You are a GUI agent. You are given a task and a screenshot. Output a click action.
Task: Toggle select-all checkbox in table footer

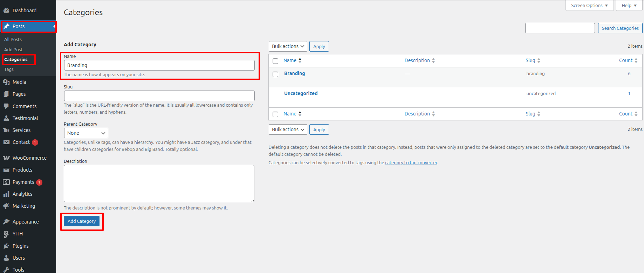pyautogui.click(x=275, y=114)
